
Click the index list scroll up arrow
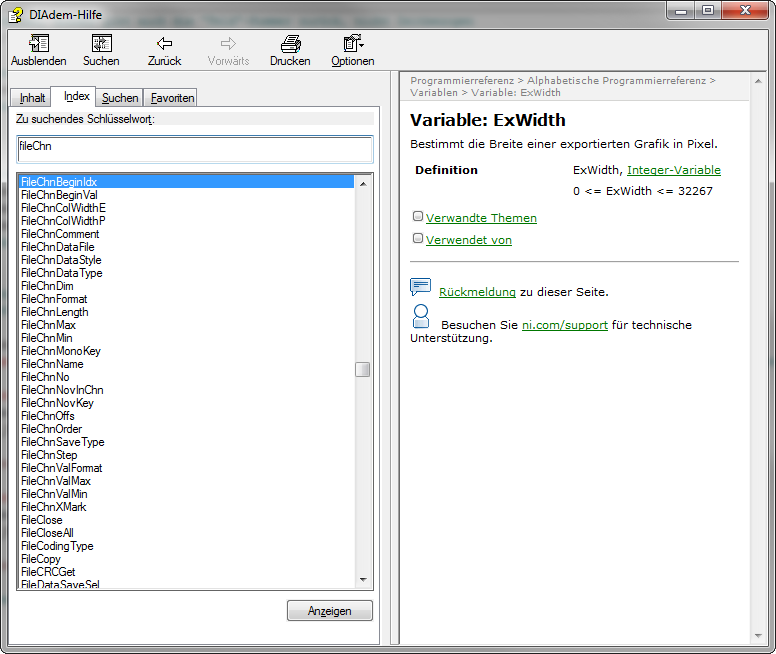point(363,184)
